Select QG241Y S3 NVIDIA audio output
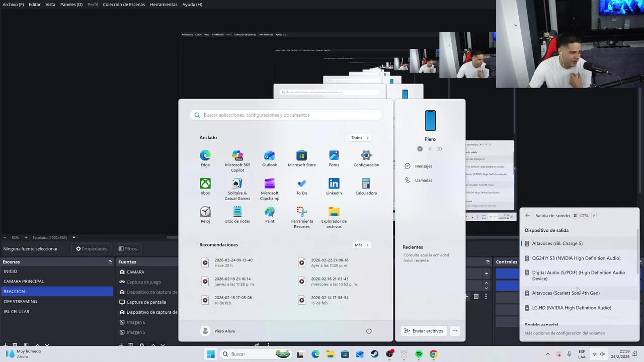Screen dimensions: 644x362 pos(579,258)
